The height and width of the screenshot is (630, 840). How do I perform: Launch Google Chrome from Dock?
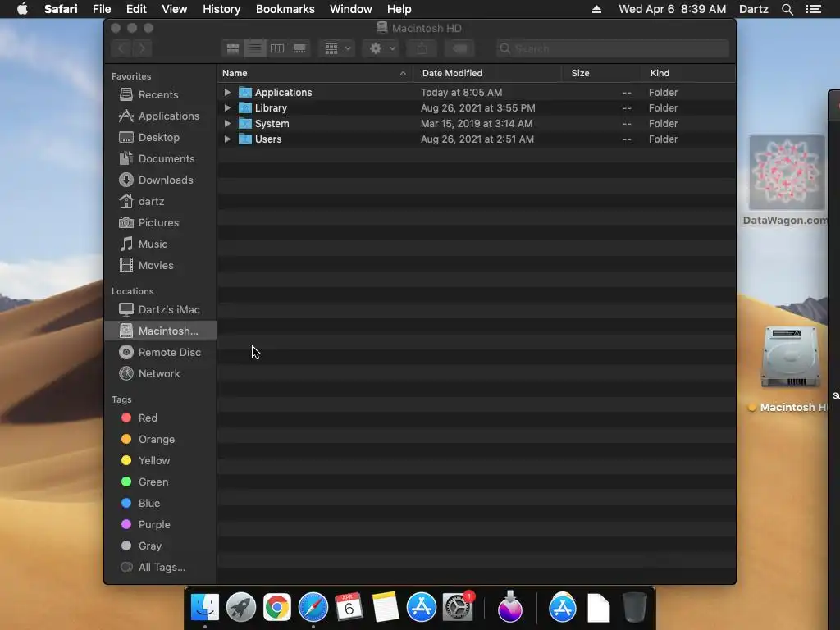[277, 608]
